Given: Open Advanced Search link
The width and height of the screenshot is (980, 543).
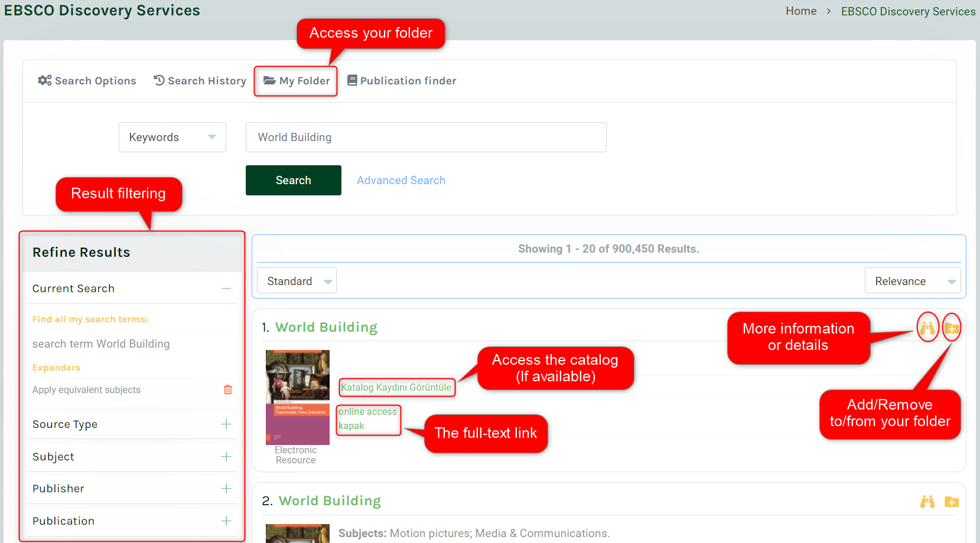Looking at the screenshot, I should pyautogui.click(x=401, y=181).
